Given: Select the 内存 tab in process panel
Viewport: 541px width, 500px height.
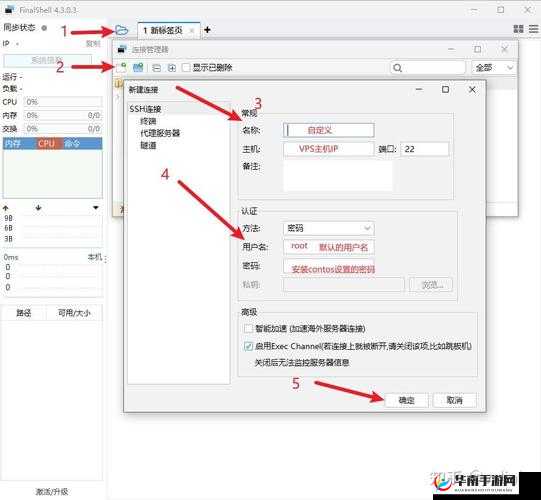Looking at the screenshot, I should (13, 144).
